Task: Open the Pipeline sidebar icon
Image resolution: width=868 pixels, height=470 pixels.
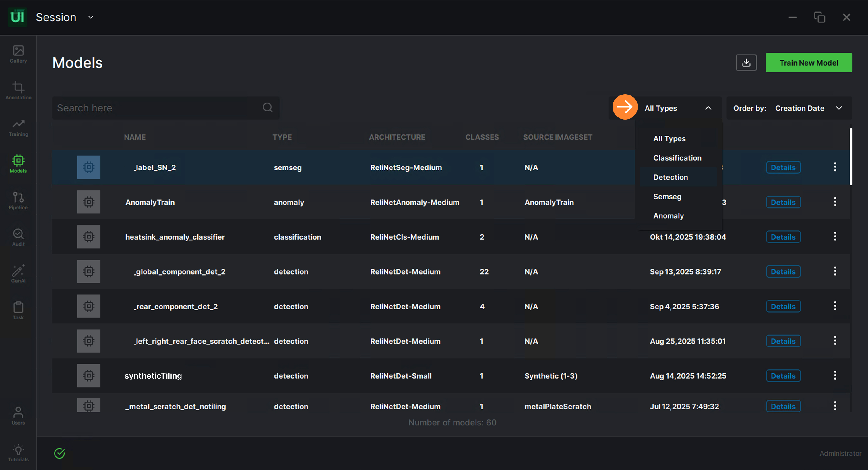Action: tap(18, 201)
